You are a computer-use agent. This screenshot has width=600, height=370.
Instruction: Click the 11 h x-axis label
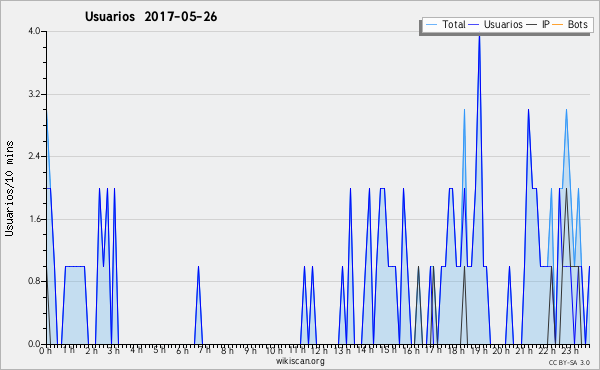tap(297, 350)
